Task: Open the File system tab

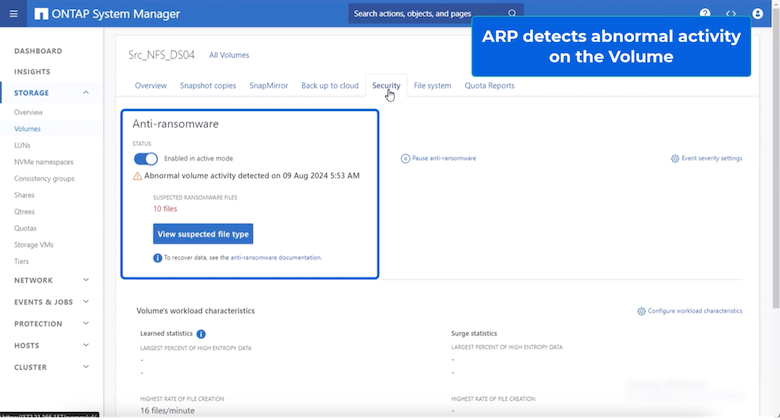Action: pos(432,86)
